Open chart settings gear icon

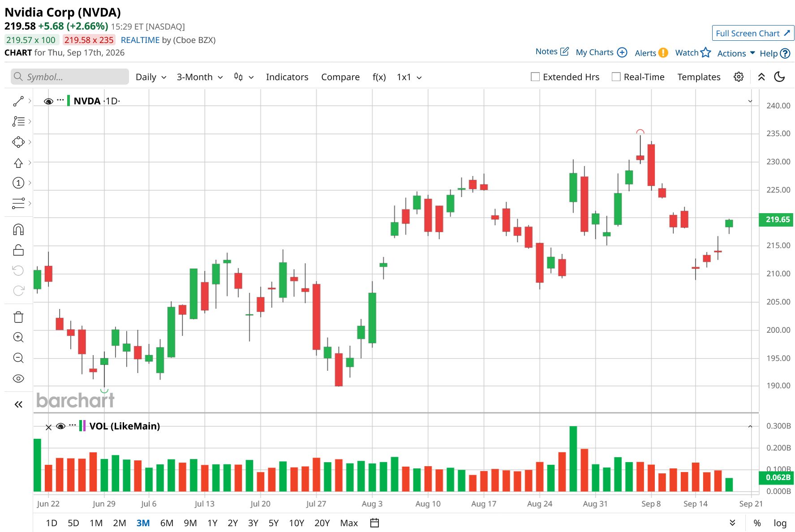click(739, 77)
